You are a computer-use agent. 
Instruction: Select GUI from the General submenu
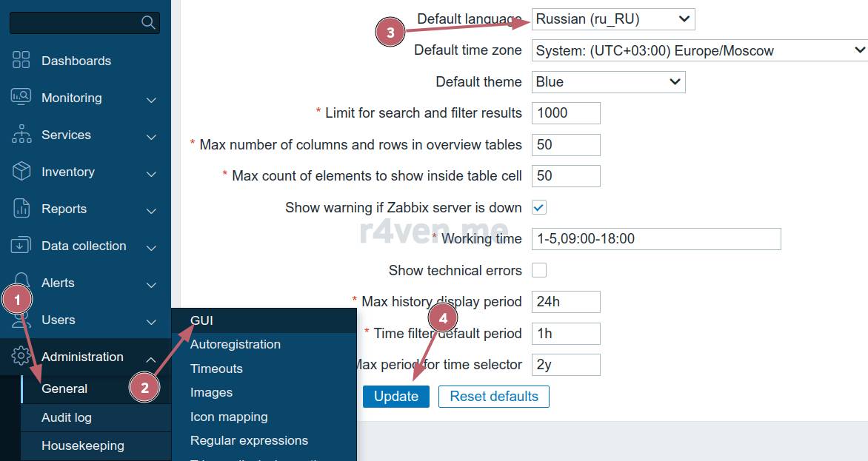[x=201, y=320]
